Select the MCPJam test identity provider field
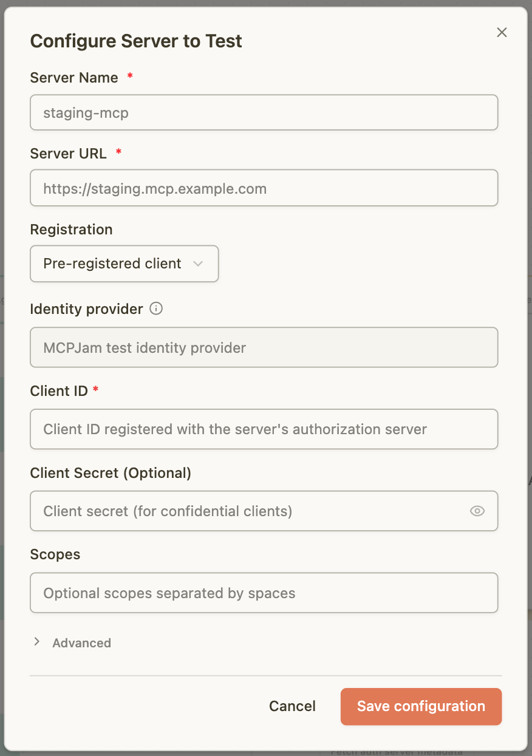 [x=264, y=347]
